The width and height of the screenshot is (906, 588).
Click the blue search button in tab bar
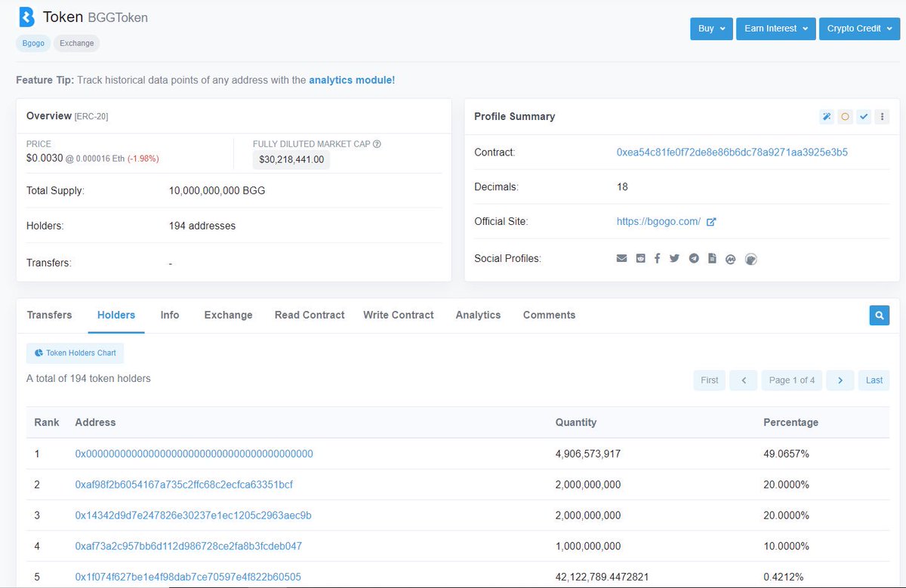point(879,315)
